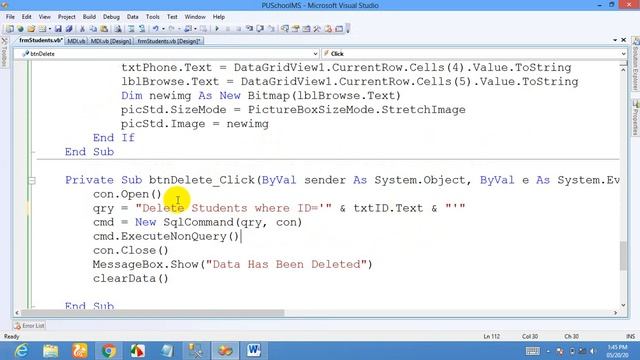The image size is (640, 360).
Task: Place cursor on the con.Close() line
Action: [x=131, y=250]
